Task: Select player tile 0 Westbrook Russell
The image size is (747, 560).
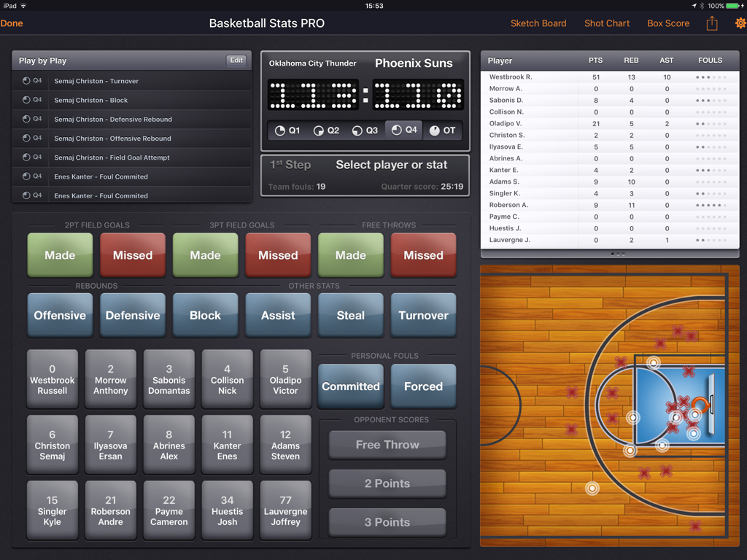Action: [x=52, y=378]
